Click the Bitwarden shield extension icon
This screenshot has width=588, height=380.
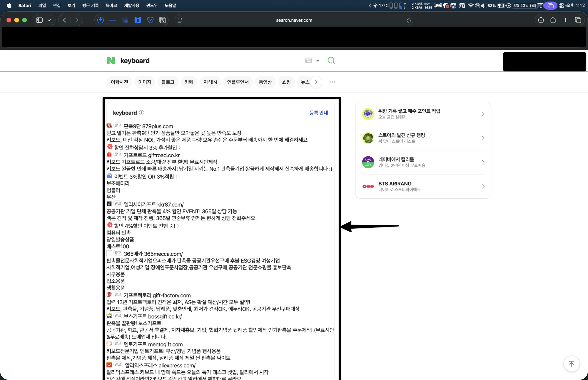[x=138, y=20]
